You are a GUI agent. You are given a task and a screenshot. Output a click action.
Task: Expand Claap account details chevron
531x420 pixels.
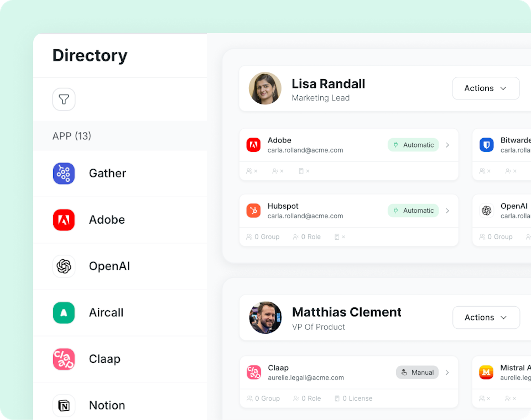[447, 372]
